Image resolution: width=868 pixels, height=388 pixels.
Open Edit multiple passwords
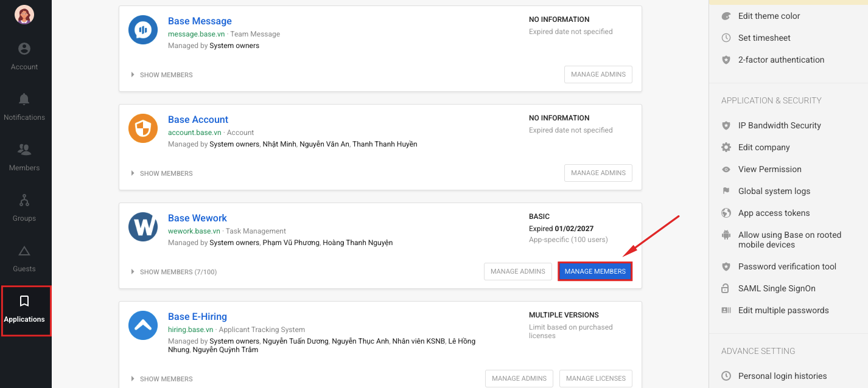[x=783, y=310]
